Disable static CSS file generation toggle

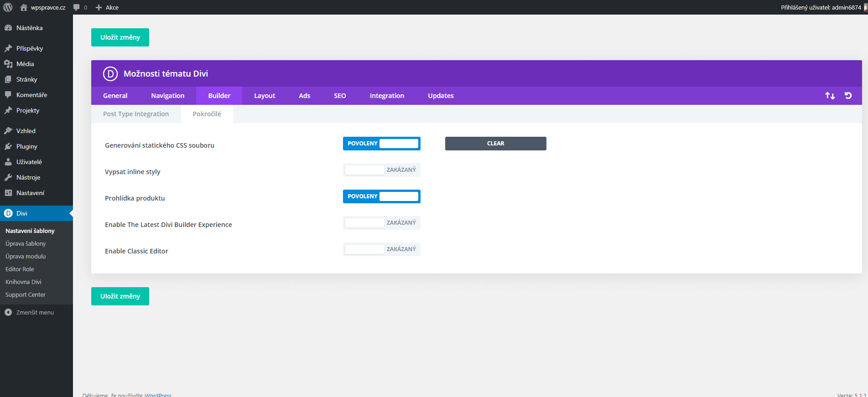[x=382, y=144]
